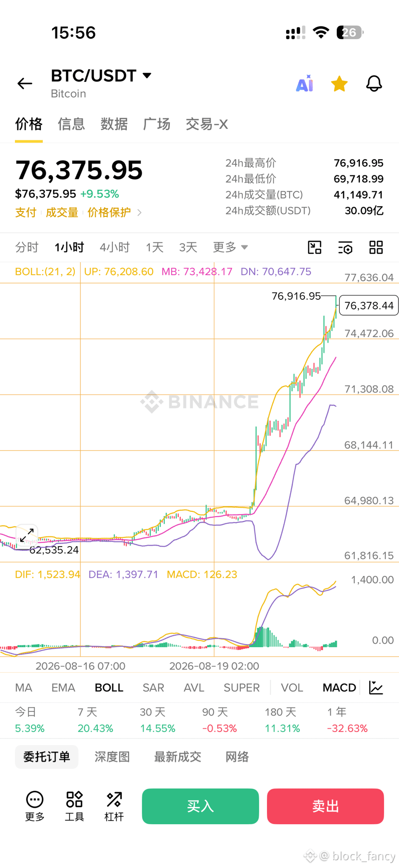
Task: Select the 3天 chart interval
Action: pos(188,247)
